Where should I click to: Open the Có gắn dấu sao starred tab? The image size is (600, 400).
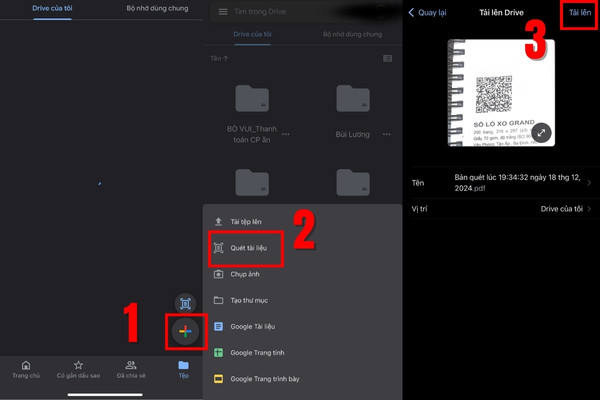coord(78,370)
